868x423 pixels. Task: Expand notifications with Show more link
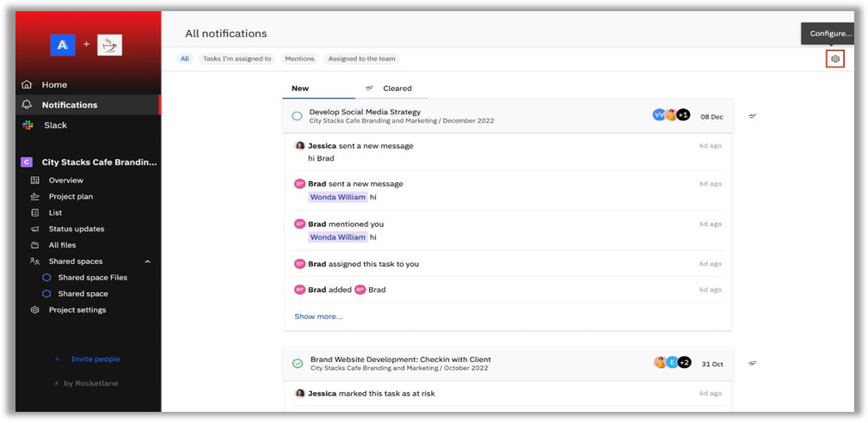318,316
